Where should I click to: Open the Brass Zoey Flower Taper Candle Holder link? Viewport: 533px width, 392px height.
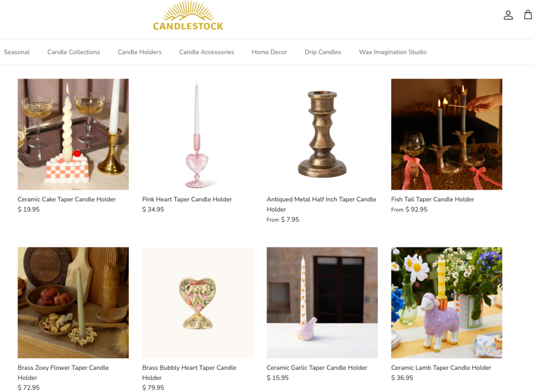63,373
